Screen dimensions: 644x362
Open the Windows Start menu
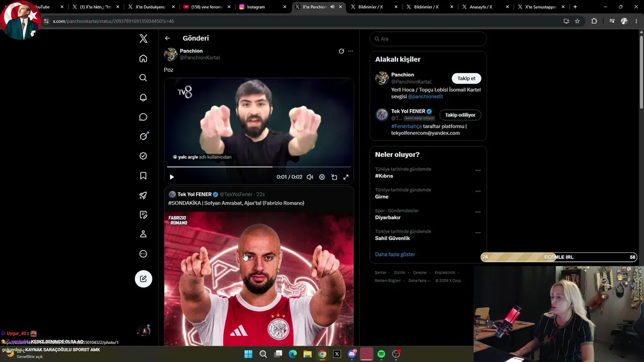pos(248,354)
